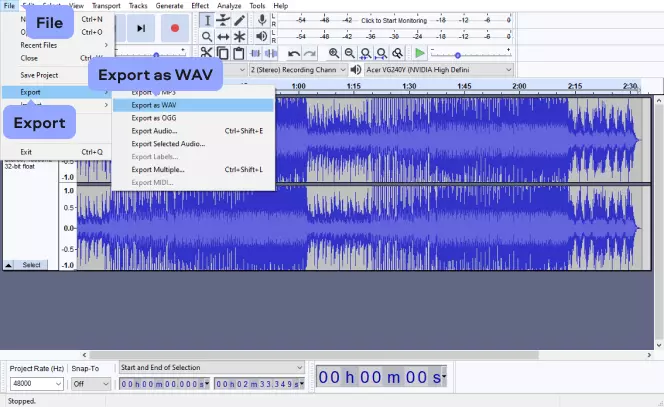Click the Paste clipboard icon
Image resolution: width=664 pixels, height=407 pixels.
click(239, 53)
